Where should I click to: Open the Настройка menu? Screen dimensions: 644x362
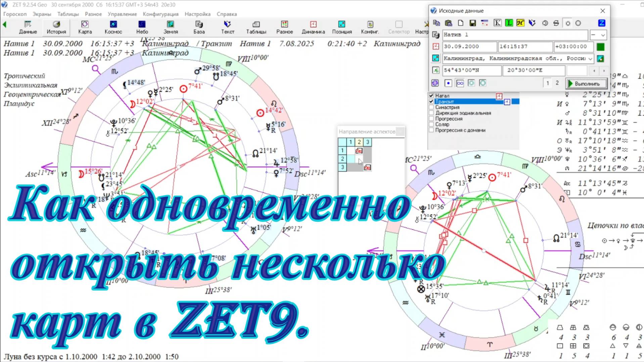point(197,14)
